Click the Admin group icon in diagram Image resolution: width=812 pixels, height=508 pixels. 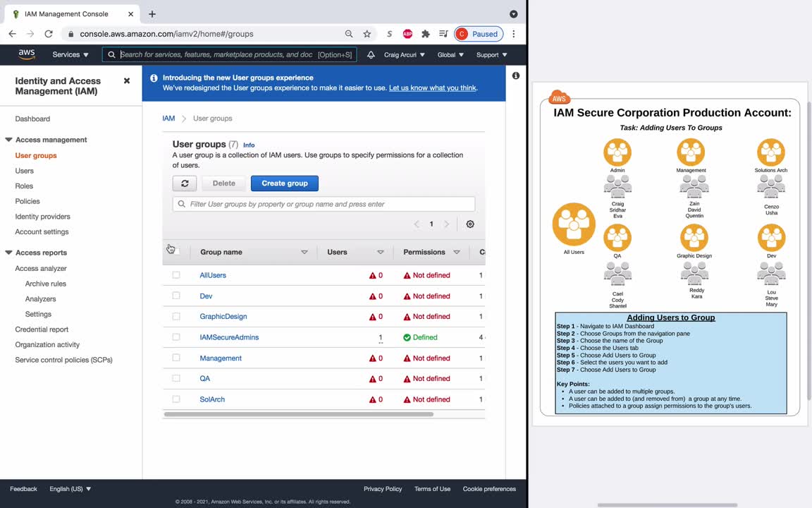pyautogui.click(x=617, y=152)
